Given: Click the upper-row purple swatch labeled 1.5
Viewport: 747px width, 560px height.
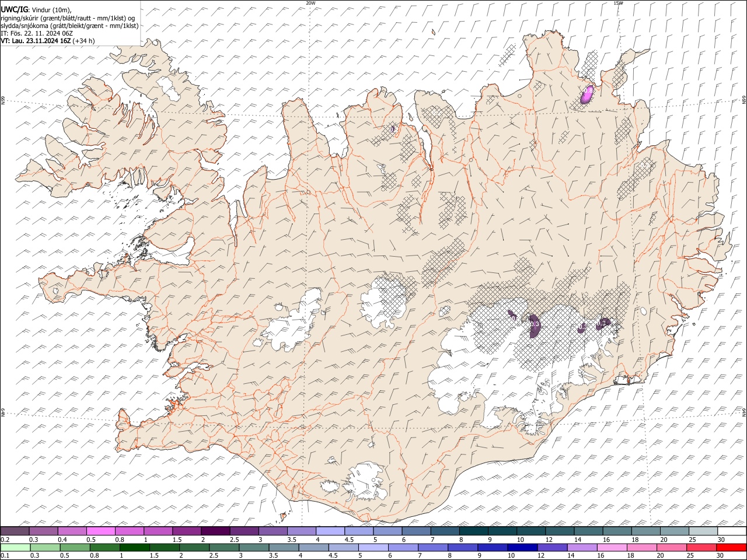Looking at the screenshot, I should tap(187, 531).
